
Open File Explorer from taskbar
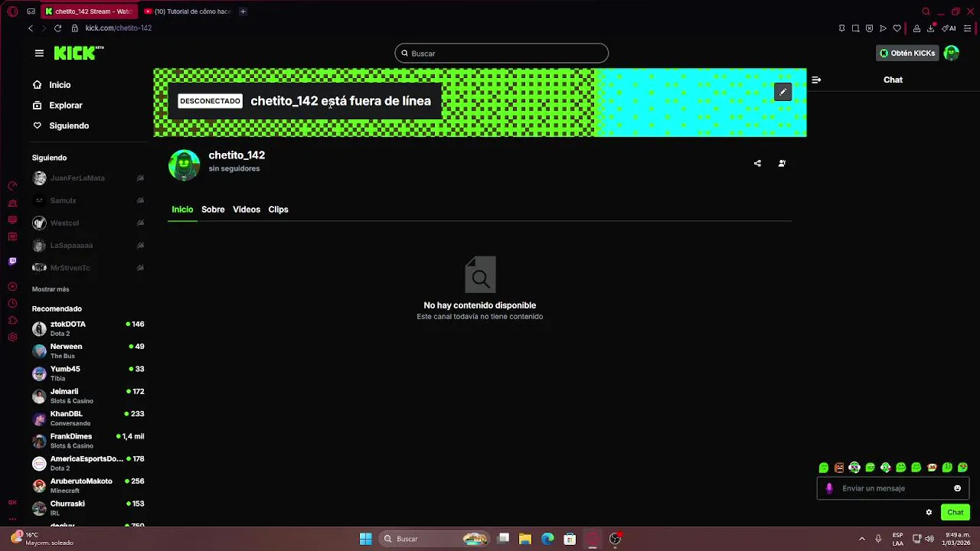525,539
